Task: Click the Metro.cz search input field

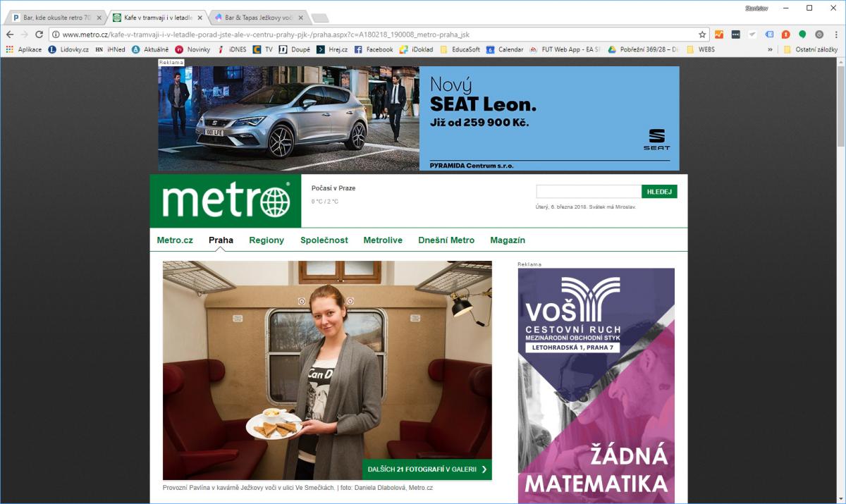Action: click(x=589, y=192)
